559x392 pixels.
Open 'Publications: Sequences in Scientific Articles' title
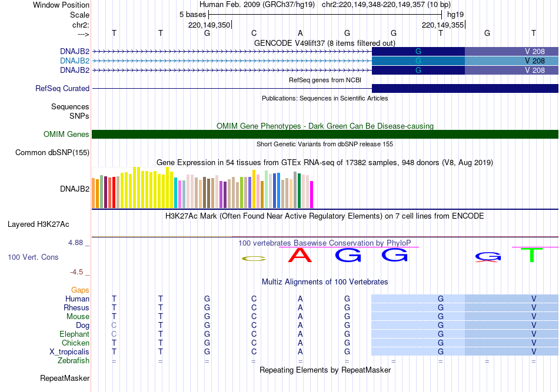click(325, 98)
